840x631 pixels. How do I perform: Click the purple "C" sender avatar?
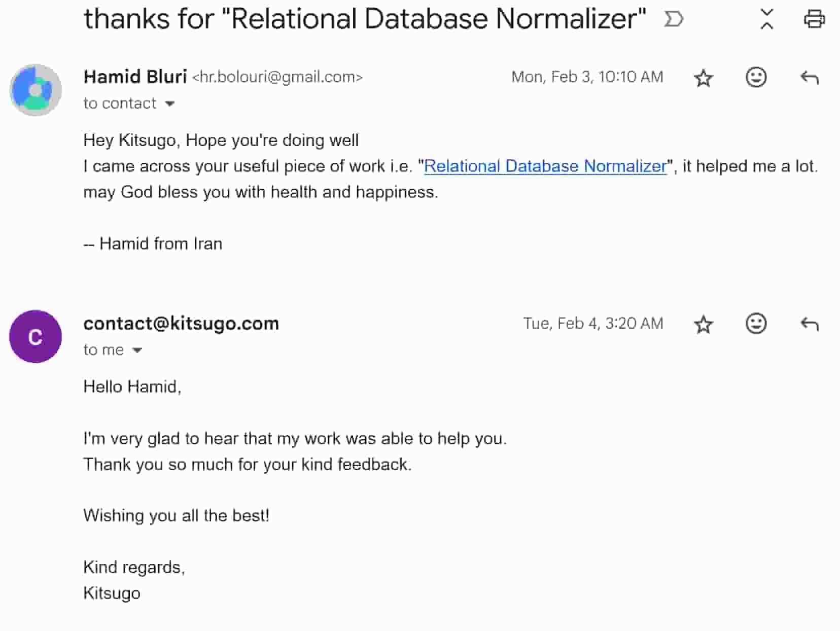pyautogui.click(x=36, y=336)
